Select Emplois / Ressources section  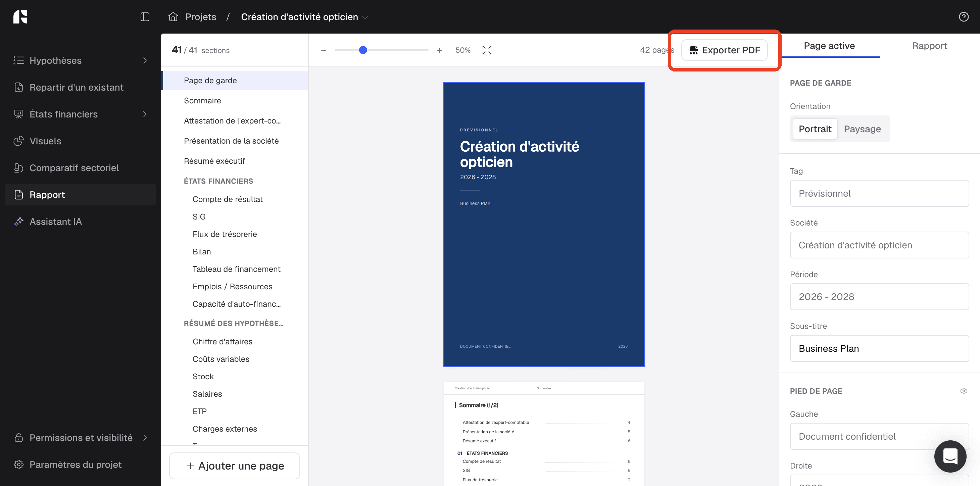(235, 287)
